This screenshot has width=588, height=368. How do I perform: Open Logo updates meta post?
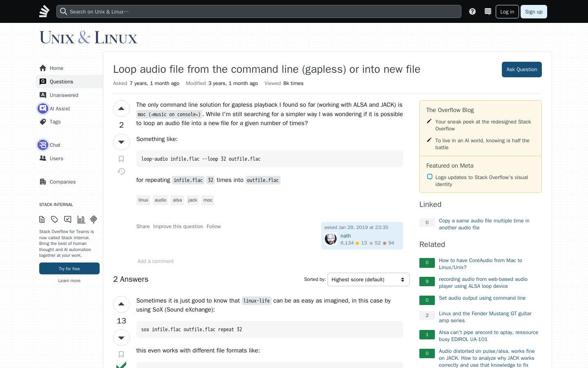click(481, 181)
